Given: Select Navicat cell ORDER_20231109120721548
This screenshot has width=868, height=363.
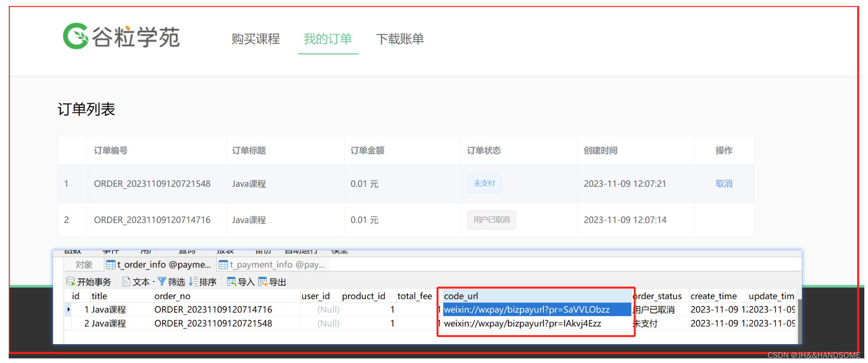Looking at the screenshot, I should tap(227, 323).
